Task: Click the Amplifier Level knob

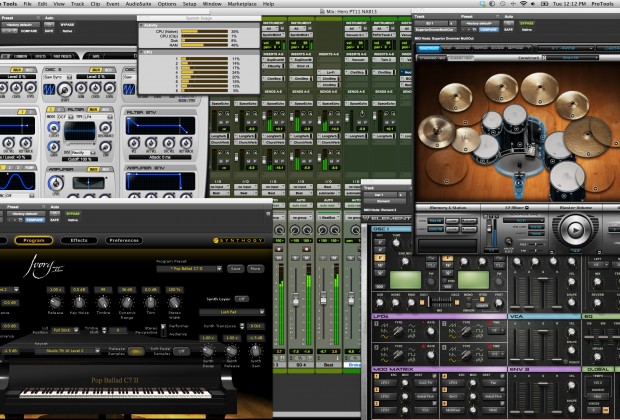Action: (x=55, y=183)
